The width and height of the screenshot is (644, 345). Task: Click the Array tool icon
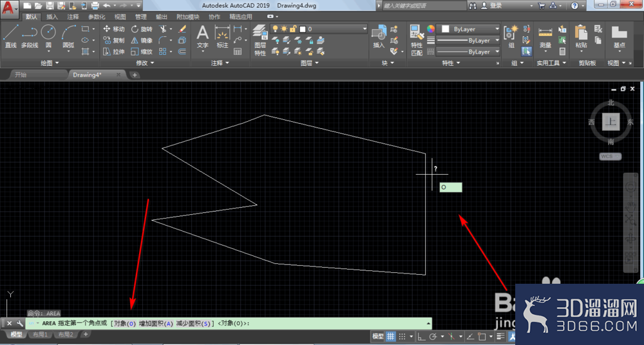[x=163, y=52]
